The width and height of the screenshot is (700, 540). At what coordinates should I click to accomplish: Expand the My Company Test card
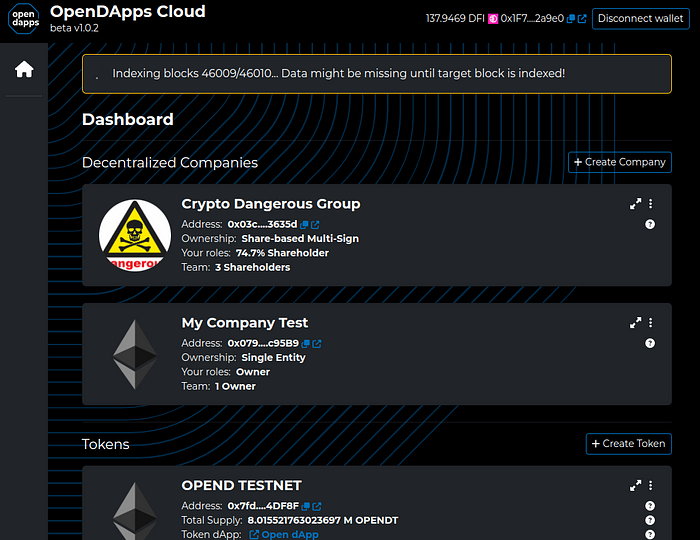click(x=635, y=323)
